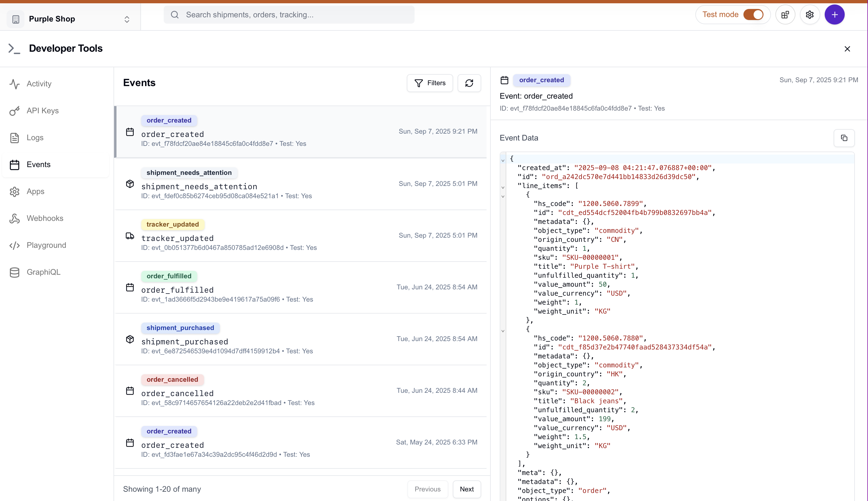Open the API Keys section
868x501 pixels.
coord(43,111)
